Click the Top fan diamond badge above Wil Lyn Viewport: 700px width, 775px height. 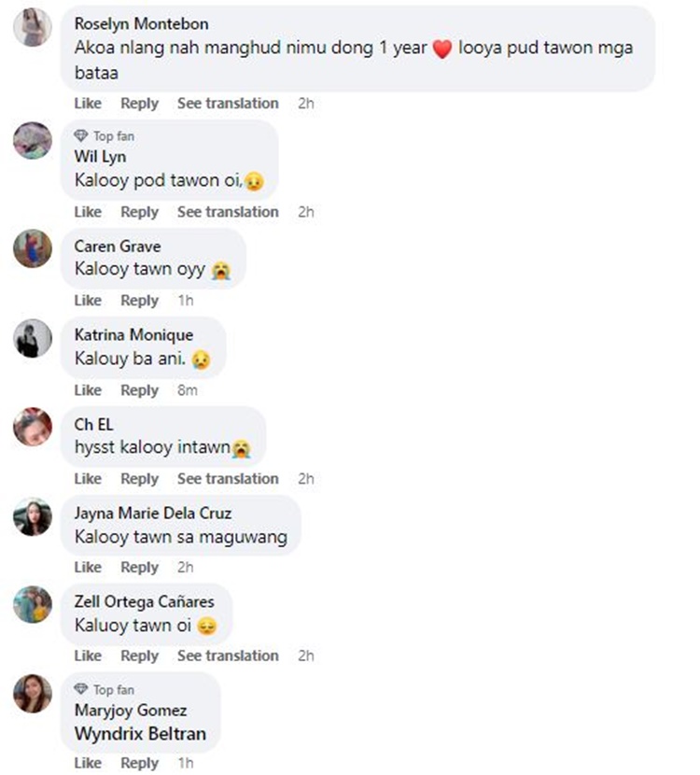[x=81, y=136]
